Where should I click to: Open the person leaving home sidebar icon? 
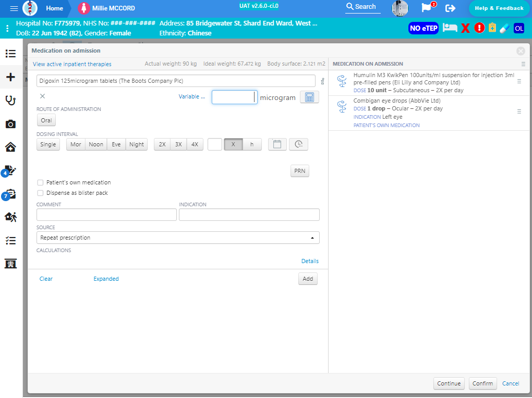pos(10,217)
